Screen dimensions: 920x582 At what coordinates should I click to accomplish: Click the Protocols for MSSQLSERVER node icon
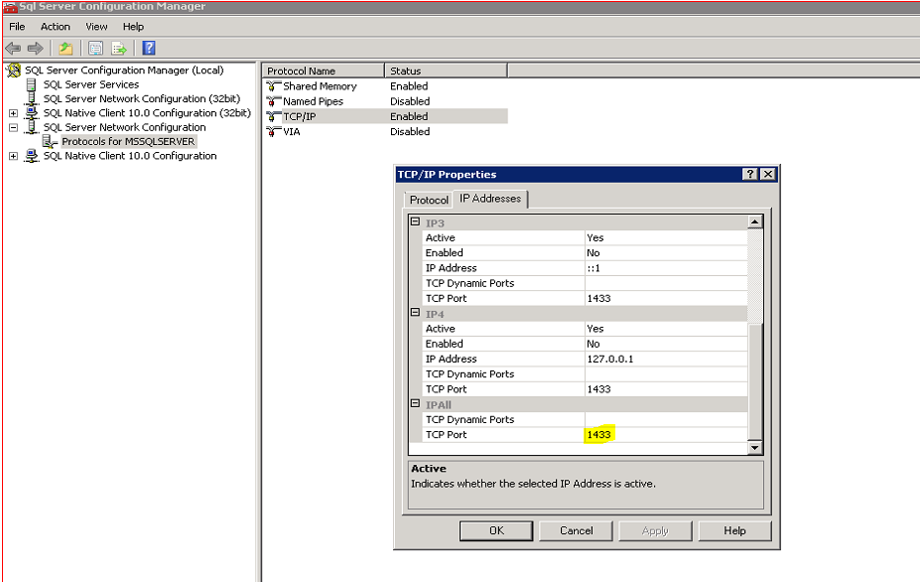tap(50, 141)
